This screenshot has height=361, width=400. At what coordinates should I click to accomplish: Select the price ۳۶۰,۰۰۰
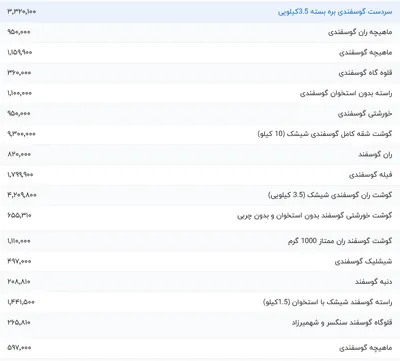[x=19, y=73]
